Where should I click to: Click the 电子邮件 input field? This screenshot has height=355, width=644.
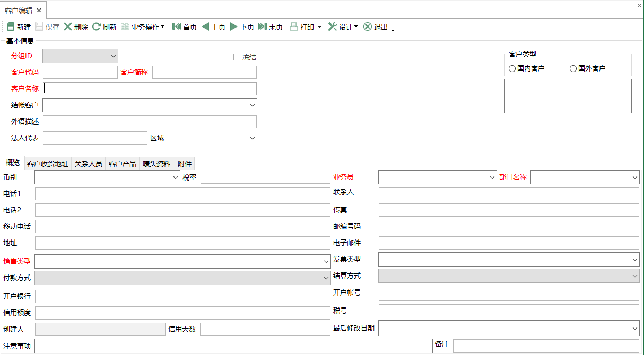(509, 243)
